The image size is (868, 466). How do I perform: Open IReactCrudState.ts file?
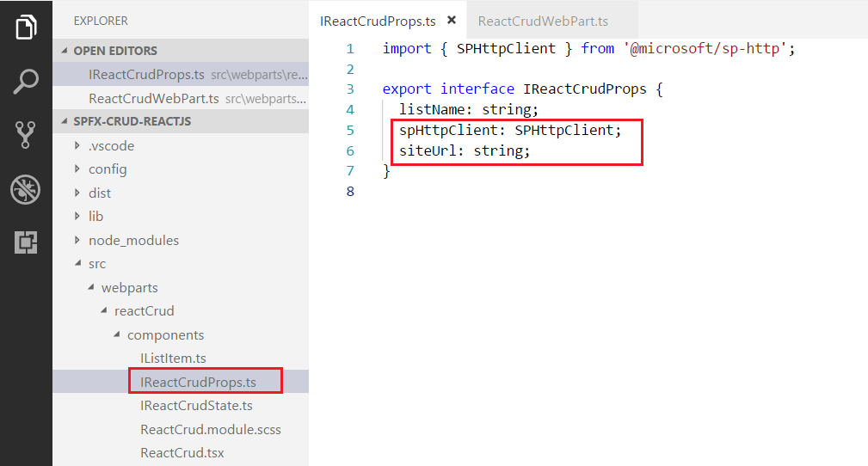(196, 405)
